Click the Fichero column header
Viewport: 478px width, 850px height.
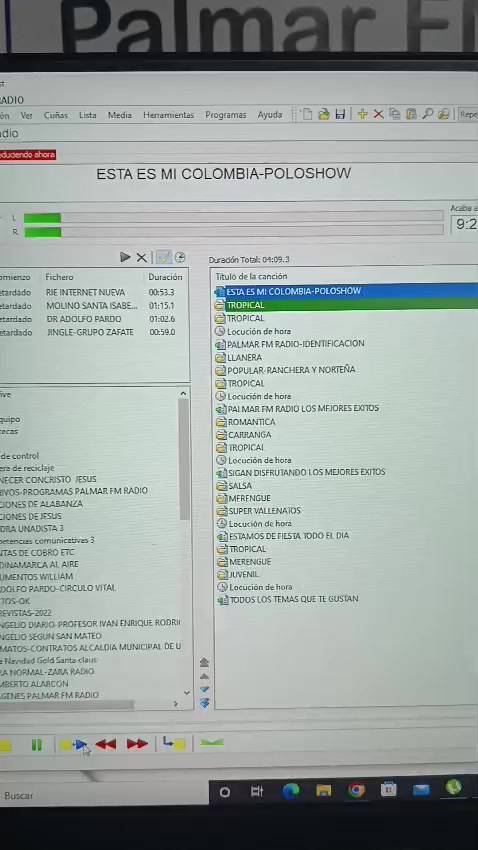[x=59, y=277]
